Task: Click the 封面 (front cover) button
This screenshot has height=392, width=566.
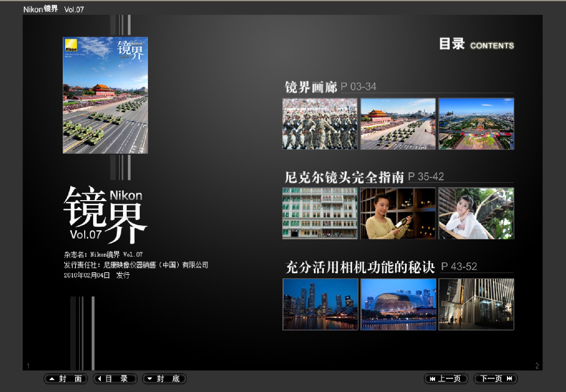Action: [x=66, y=378]
